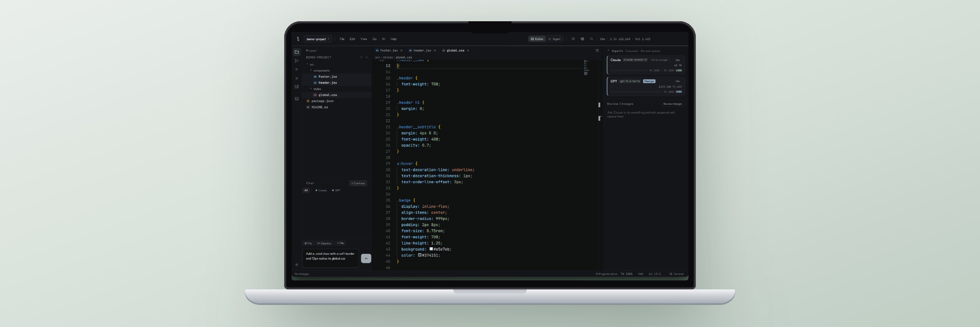The width and height of the screenshot is (980, 327).
Task: Click the app logo at top left
Action: point(298,39)
